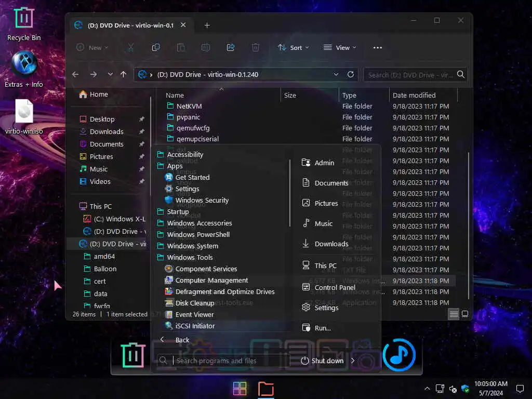This screenshot has width=532, height=399.
Task: Click Search programs and files field
Action: pyautogui.click(x=223, y=361)
